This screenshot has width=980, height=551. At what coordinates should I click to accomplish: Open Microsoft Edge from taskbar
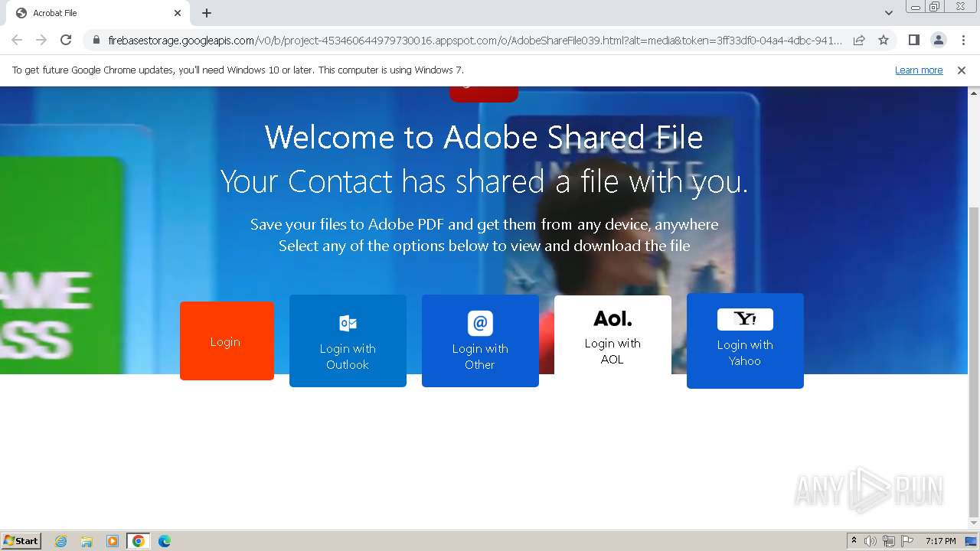tap(164, 541)
